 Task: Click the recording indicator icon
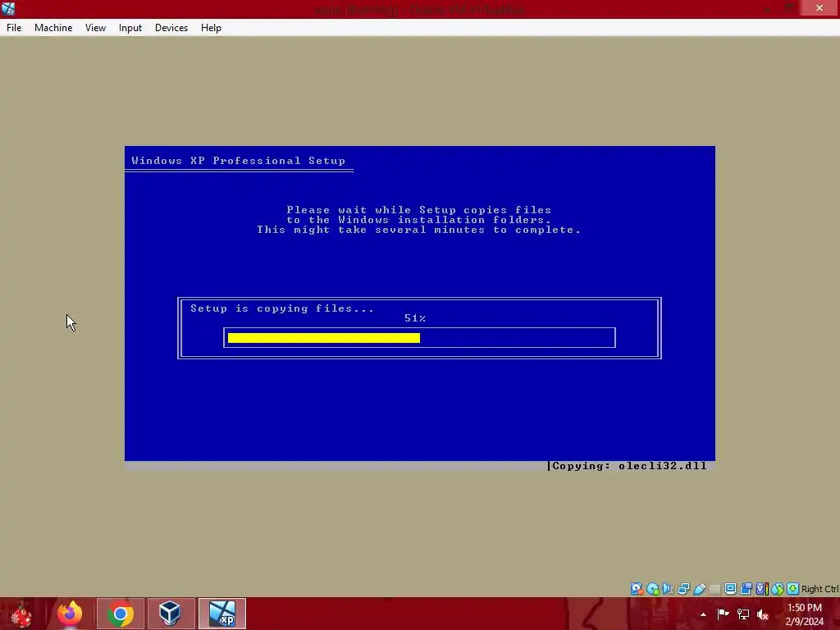746,589
